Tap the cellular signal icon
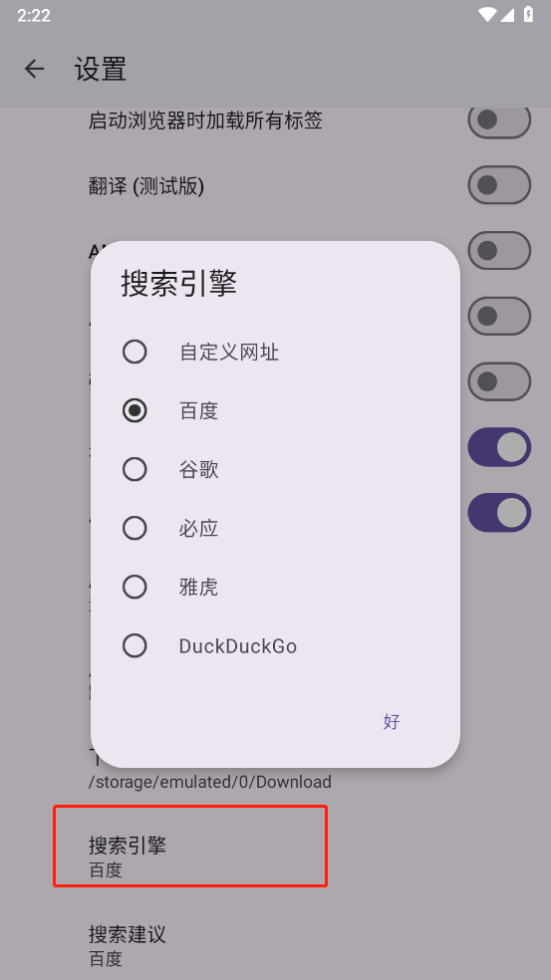This screenshot has width=551, height=980. [x=508, y=14]
